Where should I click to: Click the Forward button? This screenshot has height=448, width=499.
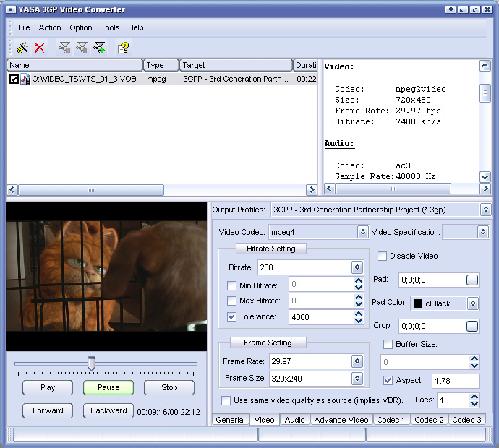[x=48, y=410]
